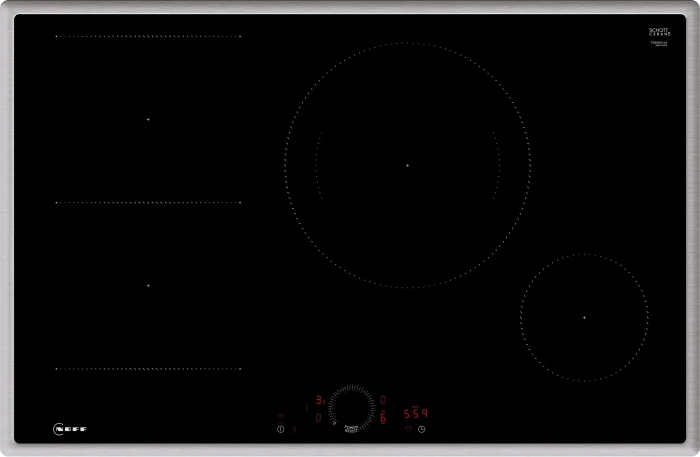The height and width of the screenshot is (457, 700).
Task: Tap the heart favorites icon
Action: coord(408,429)
